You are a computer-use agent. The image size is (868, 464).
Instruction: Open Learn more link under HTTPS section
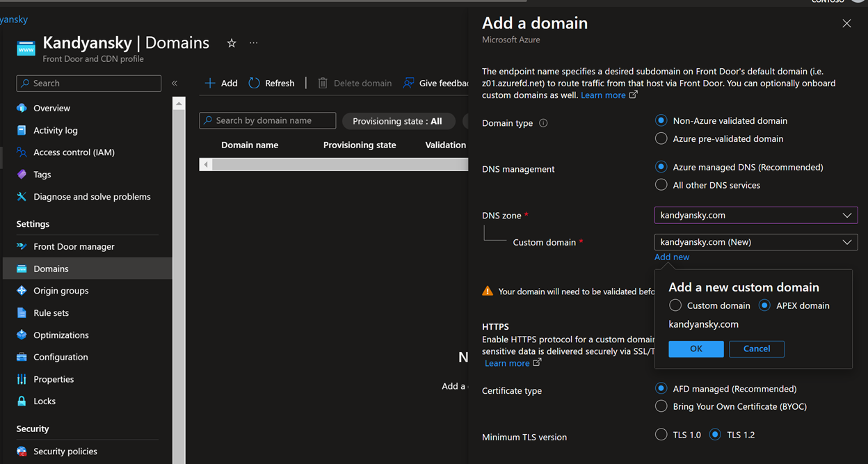click(513, 363)
